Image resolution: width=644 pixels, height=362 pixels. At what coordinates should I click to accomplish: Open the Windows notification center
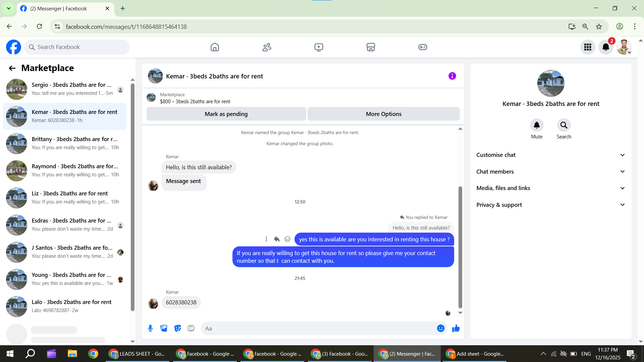[631, 354]
